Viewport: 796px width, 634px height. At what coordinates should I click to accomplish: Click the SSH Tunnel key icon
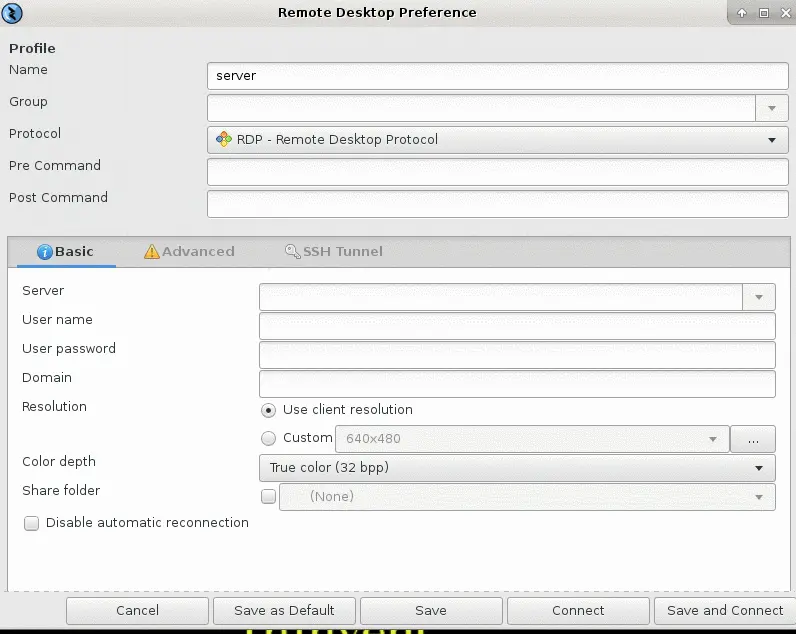292,252
